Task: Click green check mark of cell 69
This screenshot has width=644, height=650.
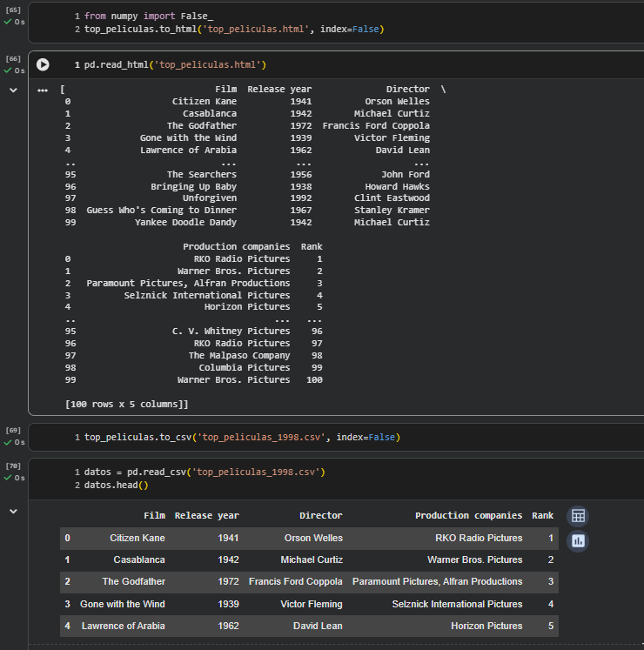Action: [9, 443]
